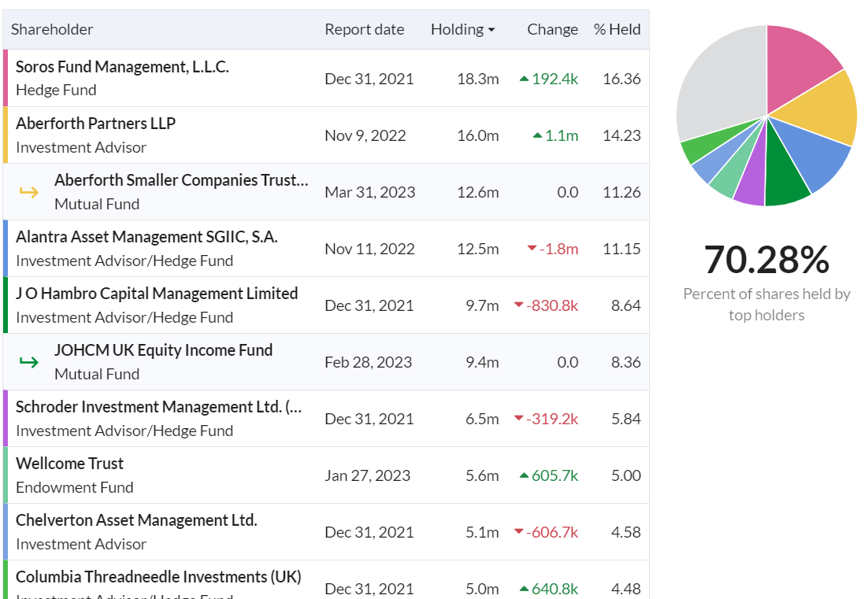Click holding value 12.6m
Viewport: 868px width, 599px height.
[x=478, y=193]
